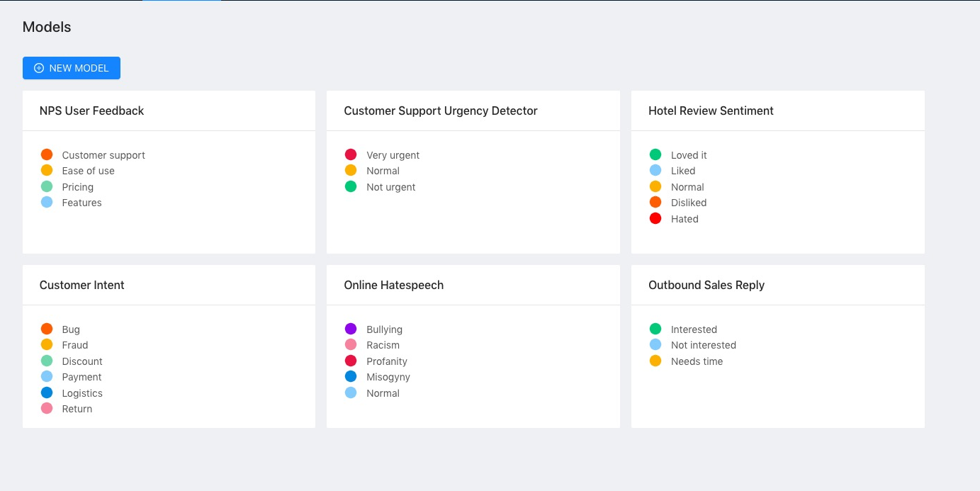
Task: Open the Online Hatespeech model
Action: click(394, 285)
